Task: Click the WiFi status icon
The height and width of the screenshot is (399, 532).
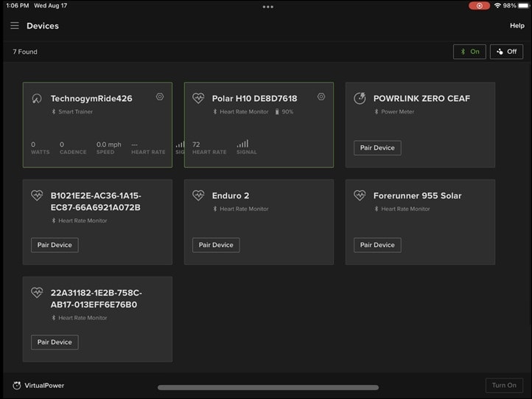Action: 497,6
